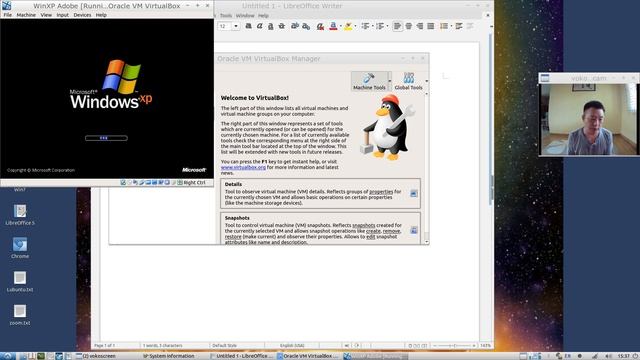Toggle Italic formatting in Writer toolbar
The width and height of the screenshot is (640, 360).
tap(259, 26)
